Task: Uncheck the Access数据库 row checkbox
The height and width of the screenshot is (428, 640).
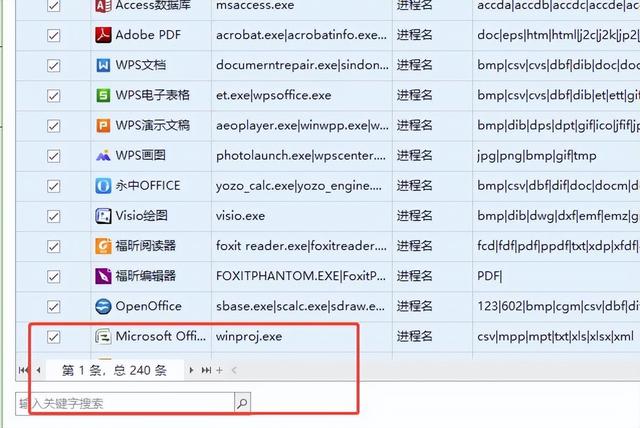Action: pyautogui.click(x=53, y=6)
